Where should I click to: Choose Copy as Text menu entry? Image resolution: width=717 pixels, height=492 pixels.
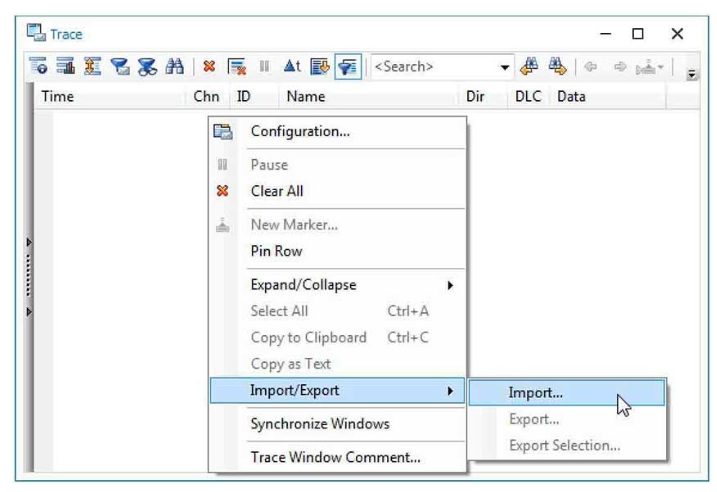pyautogui.click(x=337, y=364)
